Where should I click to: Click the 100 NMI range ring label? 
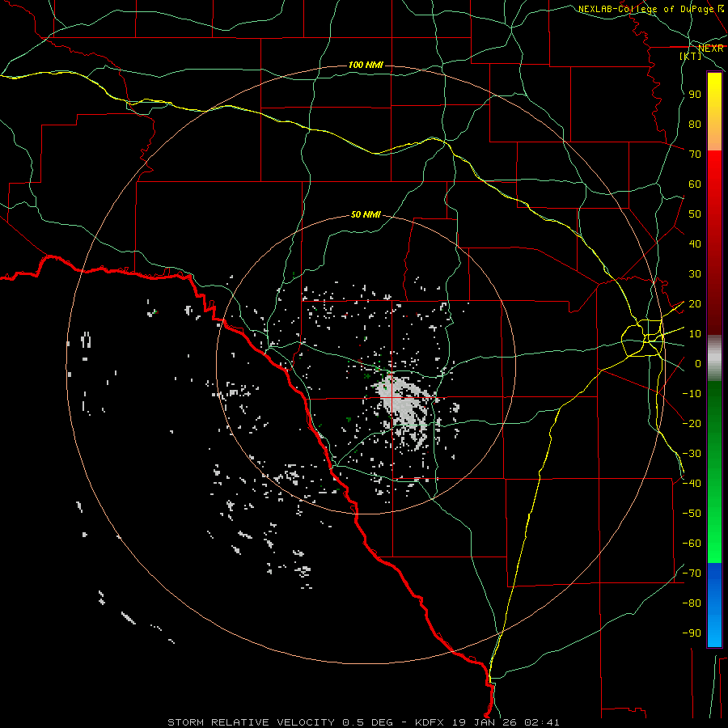tap(366, 65)
